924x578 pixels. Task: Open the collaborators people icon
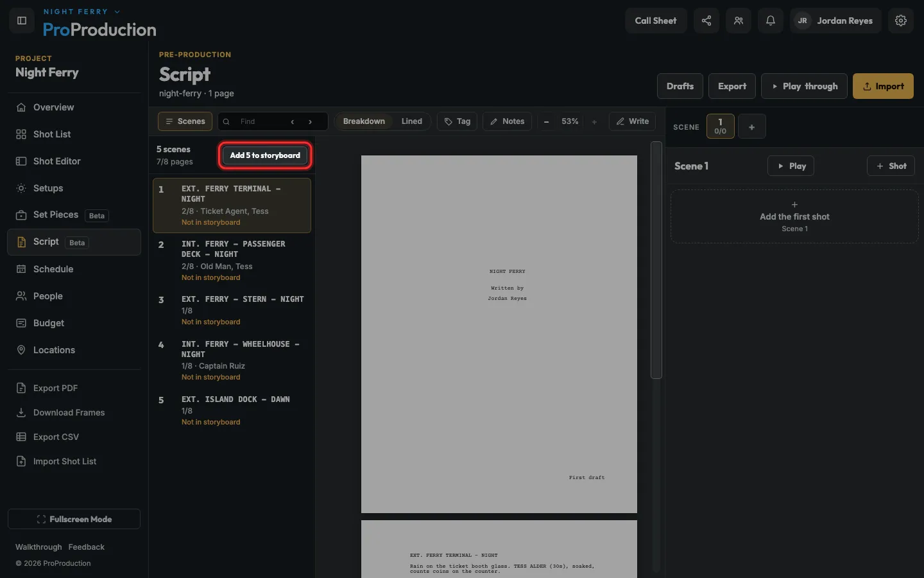(739, 21)
